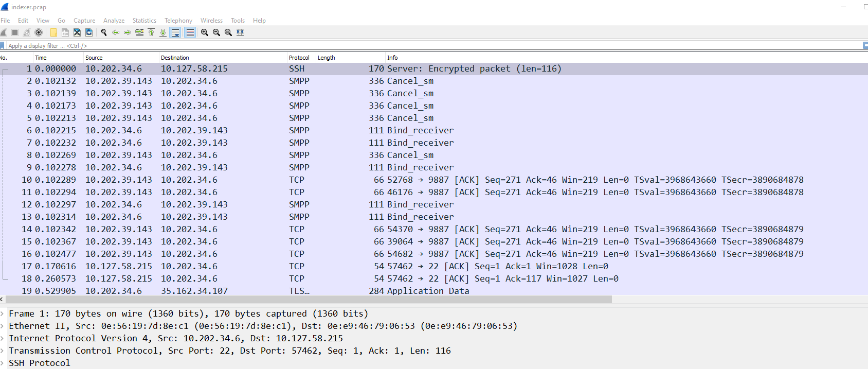Image resolution: width=868 pixels, height=384 pixels.
Task: Go to the previous packet arrow
Action: pos(116,32)
